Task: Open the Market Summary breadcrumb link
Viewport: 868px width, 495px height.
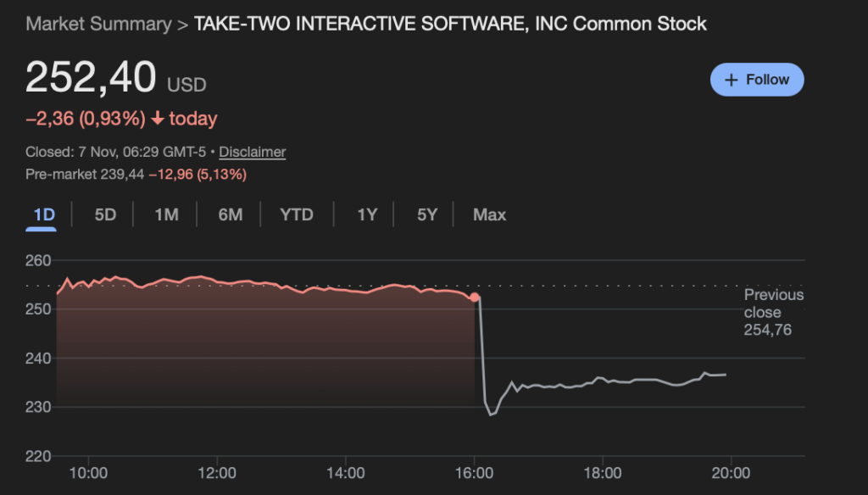Action: pyautogui.click(x=97, y=24)
